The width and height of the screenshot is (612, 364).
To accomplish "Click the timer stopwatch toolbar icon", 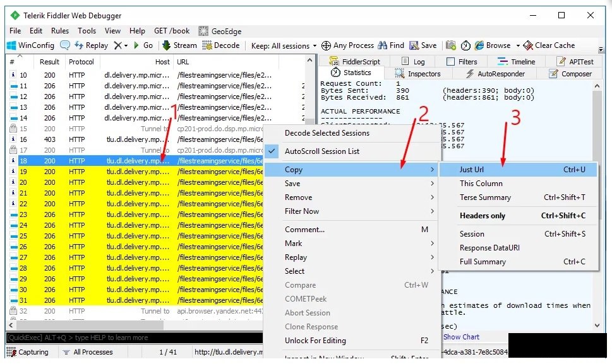I will [x=465, y=45].
